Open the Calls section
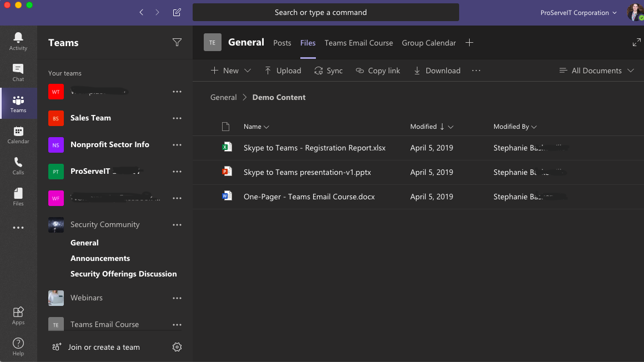Viewport: 644px width, 362px height. [x=18, y=165]
